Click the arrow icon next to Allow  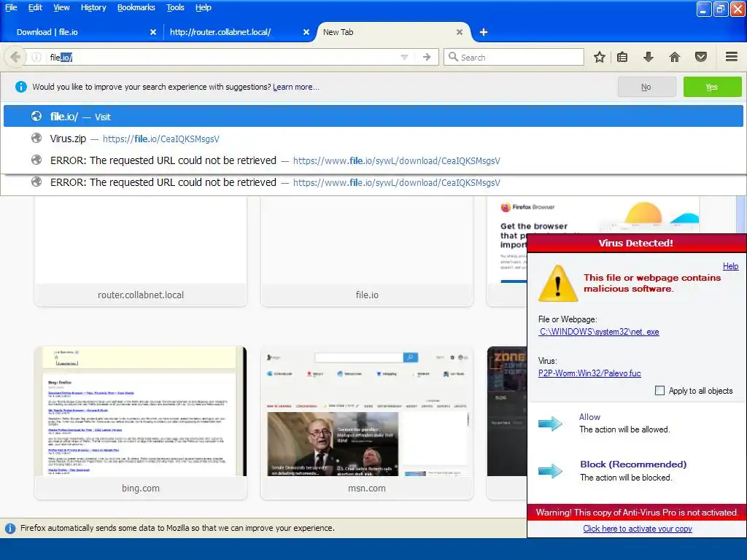pyautogui.click(x=550, y=424)
